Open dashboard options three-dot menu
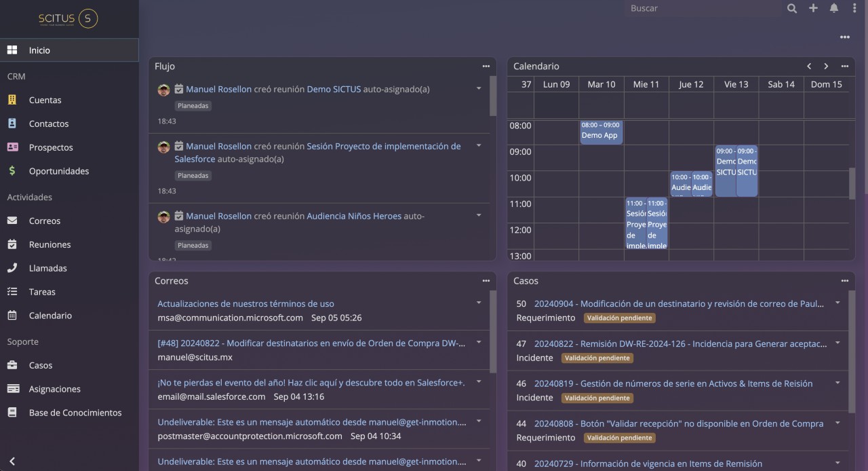868x471 pixels. tap(844, 37)
